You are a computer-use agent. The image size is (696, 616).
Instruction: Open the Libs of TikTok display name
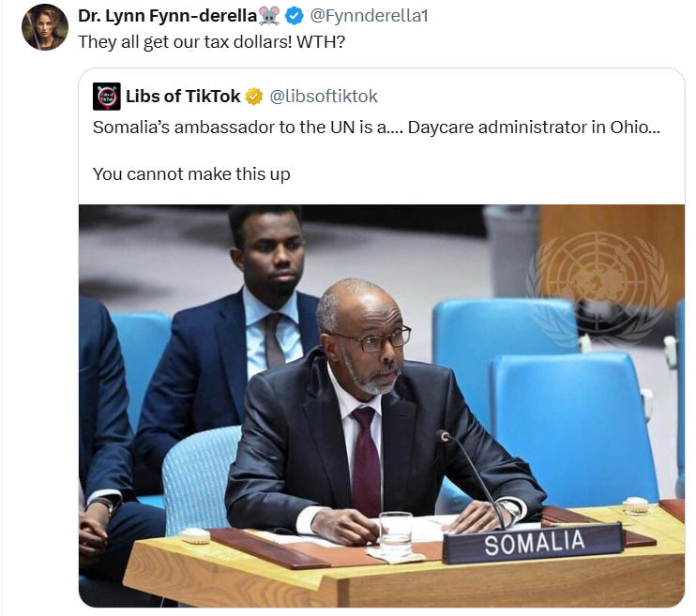point(183,97)
